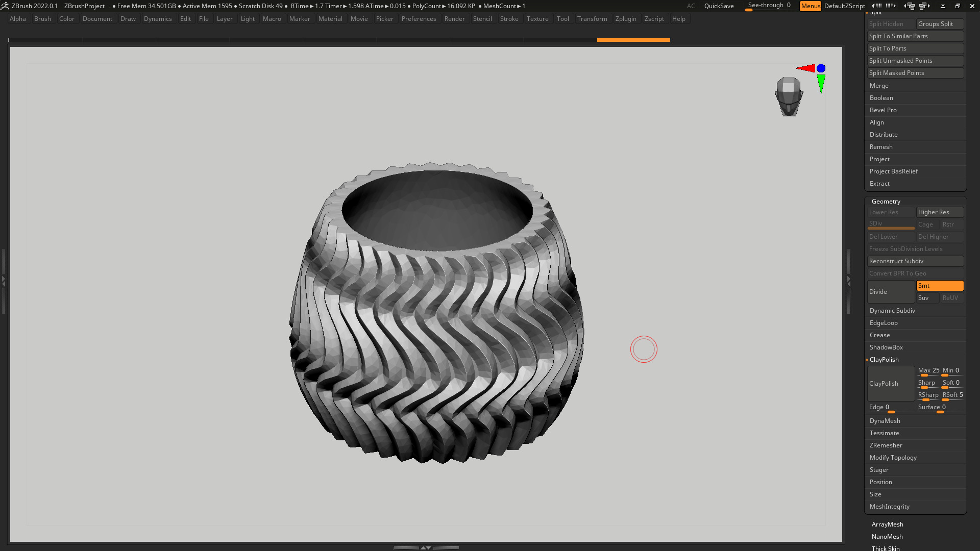This screenshot has width=980, height=551.
Task: Click the green Y axis cone
Action: 821,84
